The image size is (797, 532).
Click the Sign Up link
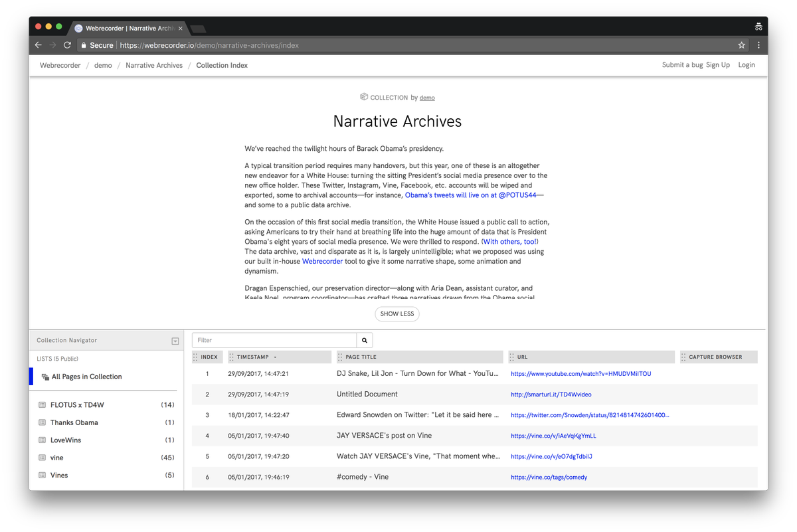pyautogui.click(x=718, y=65)
